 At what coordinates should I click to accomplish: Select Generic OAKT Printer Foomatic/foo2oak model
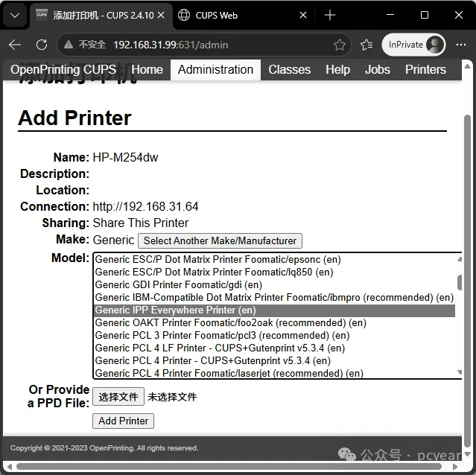click(x=274, y=322)
